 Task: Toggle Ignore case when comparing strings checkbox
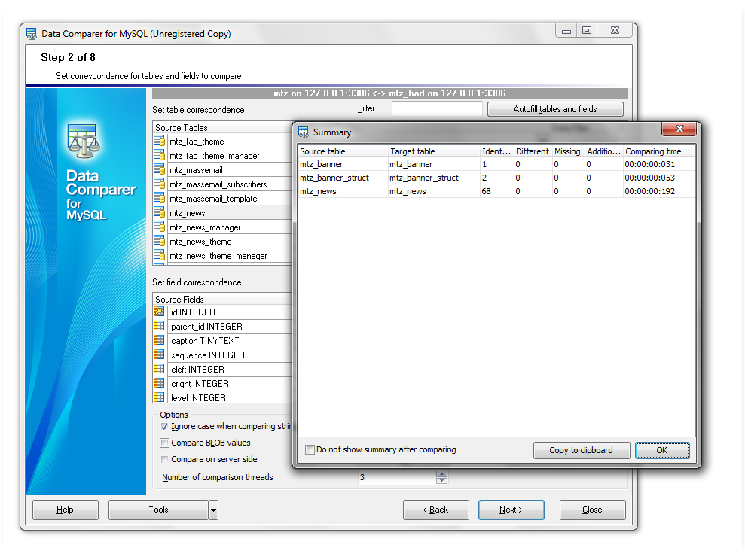click(x=164, y=426)
